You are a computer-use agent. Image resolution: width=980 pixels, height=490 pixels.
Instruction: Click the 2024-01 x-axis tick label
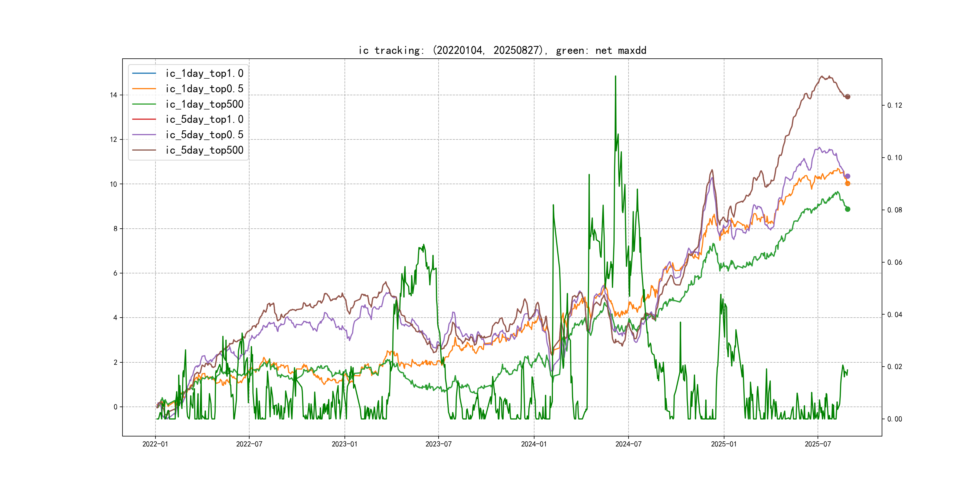coord(533,444)
